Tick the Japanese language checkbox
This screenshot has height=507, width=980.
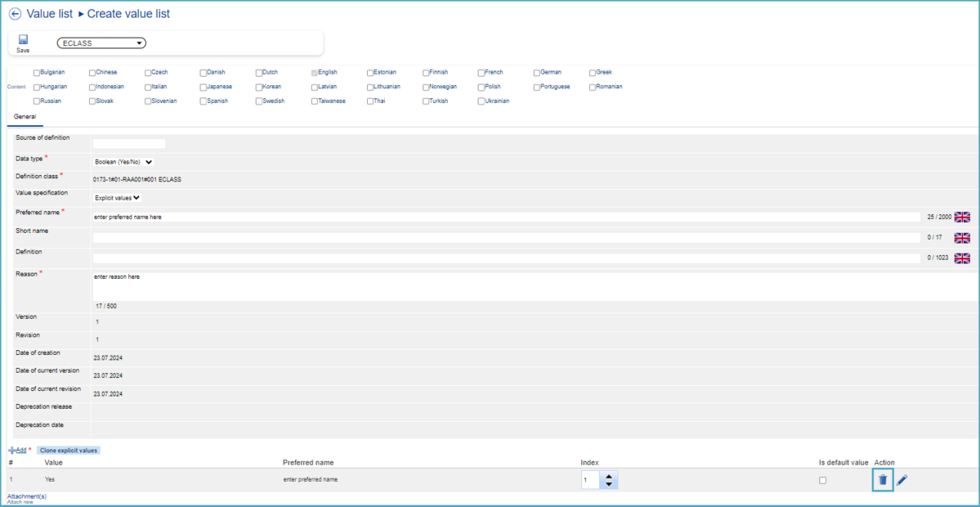[204, 87]
